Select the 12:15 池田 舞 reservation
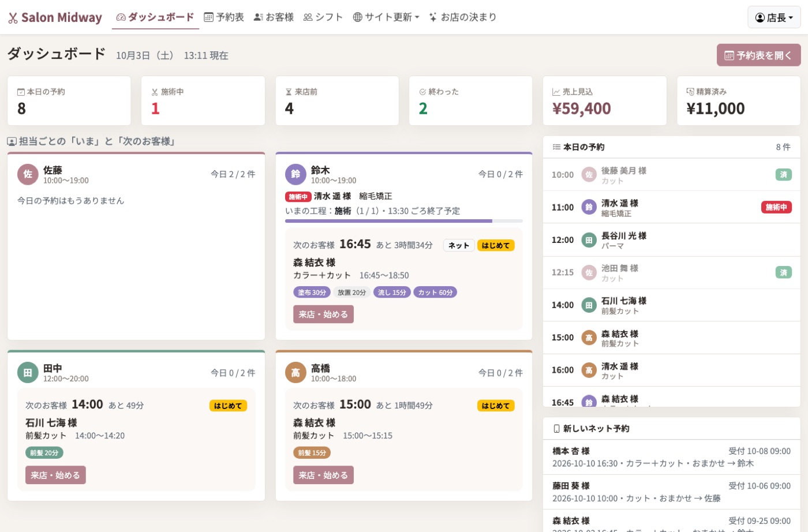The height and width of the screenshot is (532, 808). click(x=672, y=272)
